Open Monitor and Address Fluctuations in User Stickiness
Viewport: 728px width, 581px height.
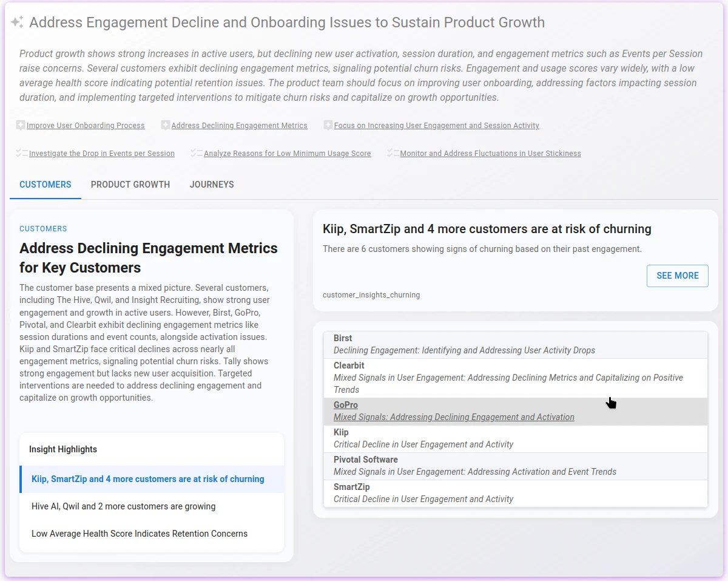pyautogui.click(x=491, y=154)
